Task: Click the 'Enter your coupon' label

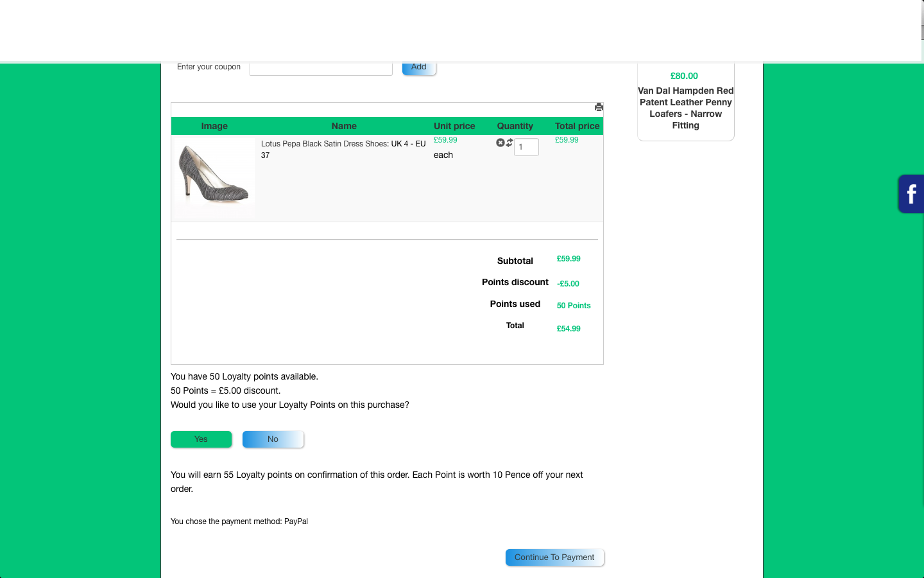Action: pos(209,67)
